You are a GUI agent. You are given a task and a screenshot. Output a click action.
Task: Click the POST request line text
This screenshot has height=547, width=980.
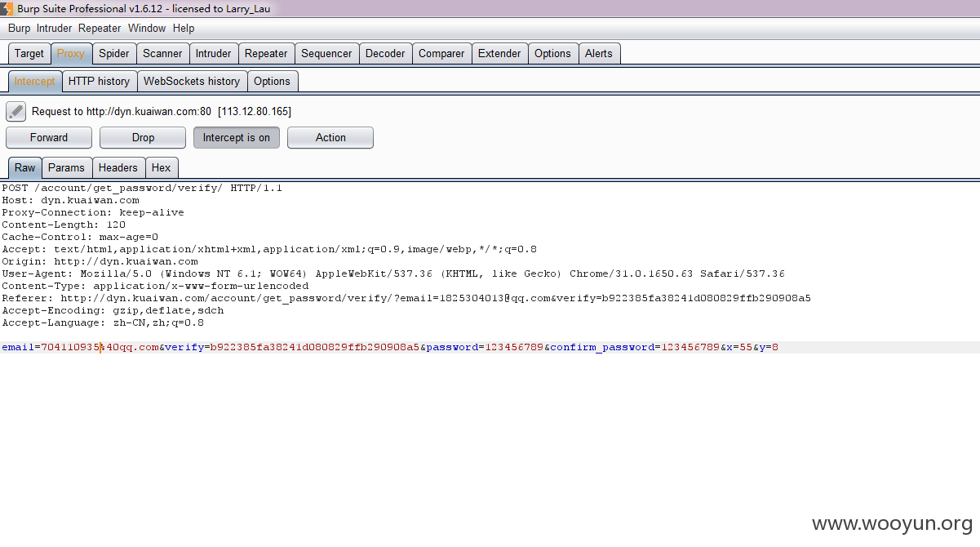[142, 188]
